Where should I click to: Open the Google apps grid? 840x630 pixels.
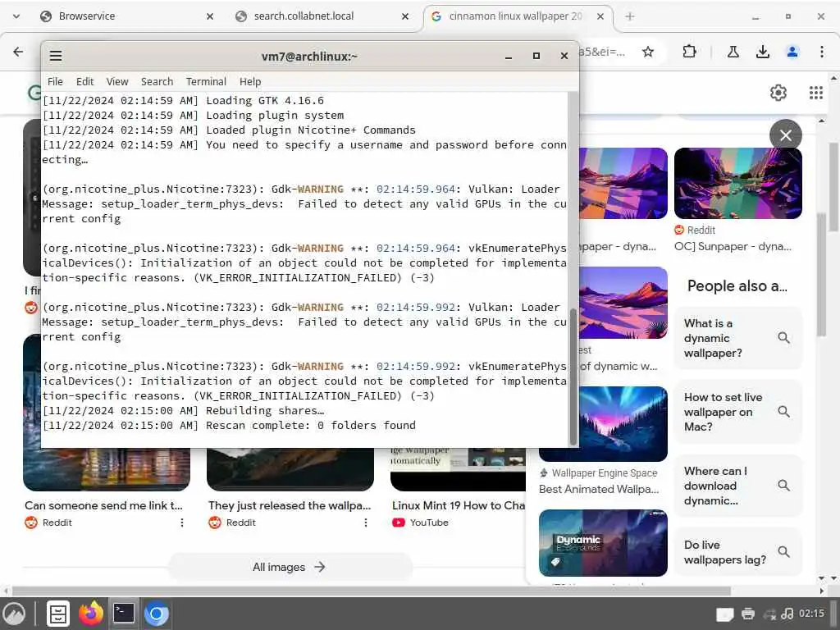pyautogui.click(x=816, y=93)
